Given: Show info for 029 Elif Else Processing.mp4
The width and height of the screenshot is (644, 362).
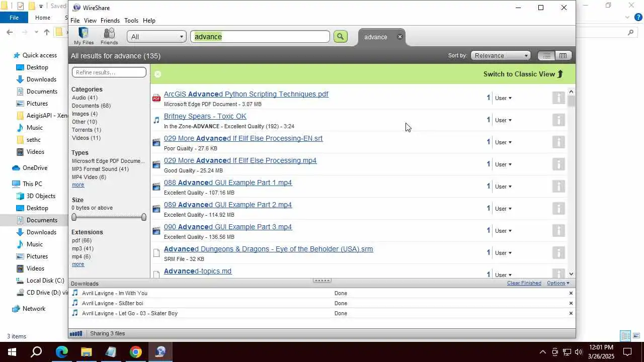Looking at the screenshot, I should 558,164.
